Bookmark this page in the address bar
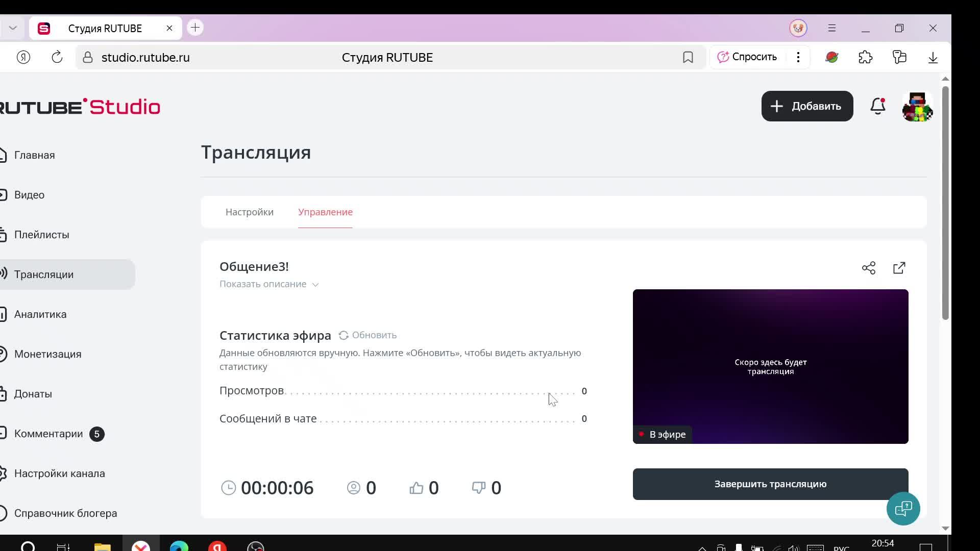The height and width of the screenshot is (551, 980). pyautogui.click(x=688, y=57)
